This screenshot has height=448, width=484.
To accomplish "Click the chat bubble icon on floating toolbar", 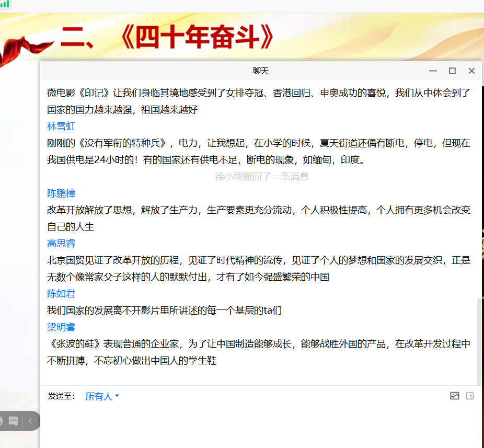I will 14,421.
